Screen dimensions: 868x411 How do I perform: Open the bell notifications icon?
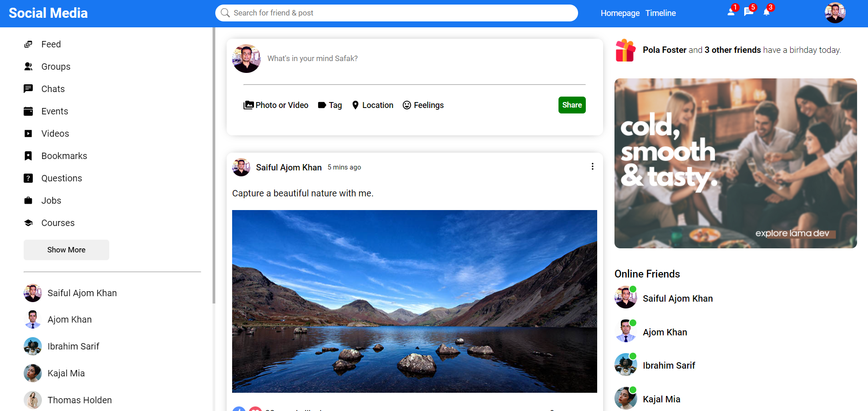pos(766,12)
